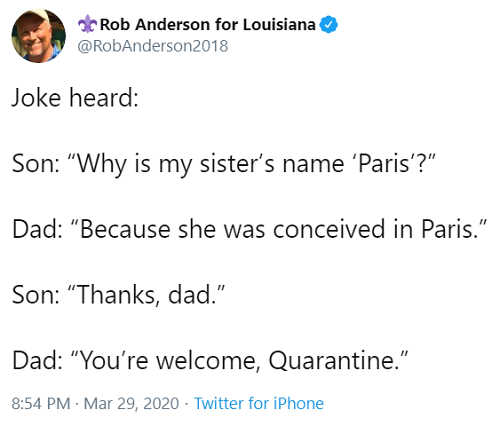This screenshot has width=500, height=426.
Task: Click the word 'welcome' in the last line
Action: (x=206, y=361)
